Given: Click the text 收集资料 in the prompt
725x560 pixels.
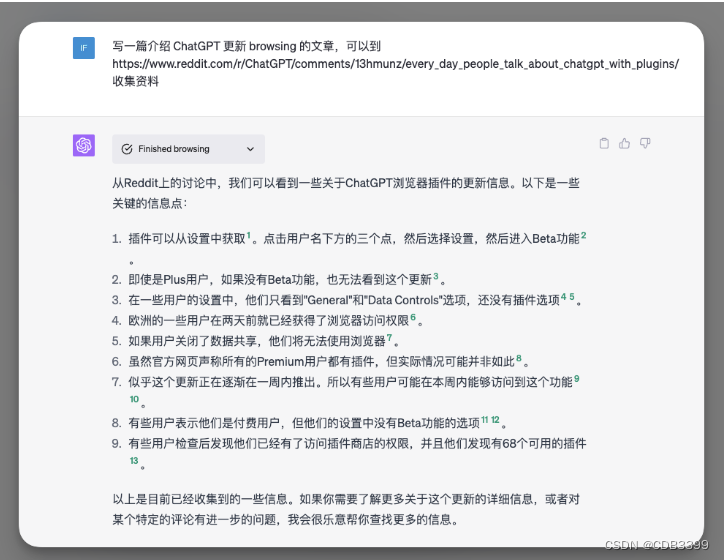Looking at the screenshot, I should (x=135, y=81).
